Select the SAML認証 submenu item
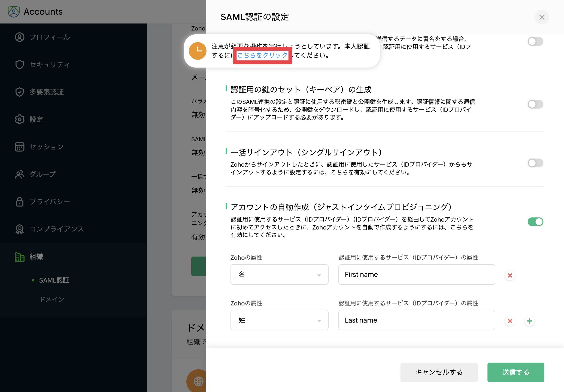Viewport: 564px width, 392px height. (x=54, y=280)
